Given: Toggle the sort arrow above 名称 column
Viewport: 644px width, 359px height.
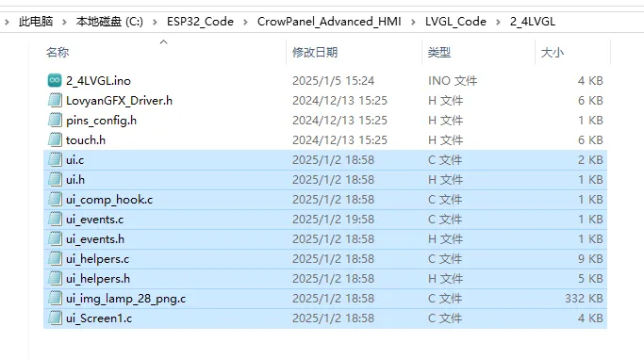Looking at the screenshot, I should click(x=163, y=41).
